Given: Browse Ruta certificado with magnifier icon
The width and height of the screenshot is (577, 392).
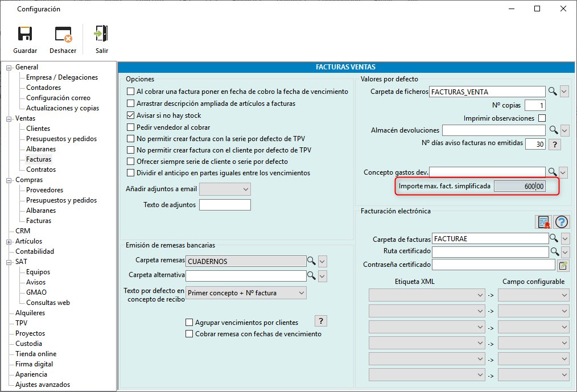Looking at the screenshot, I should [555, 251].
